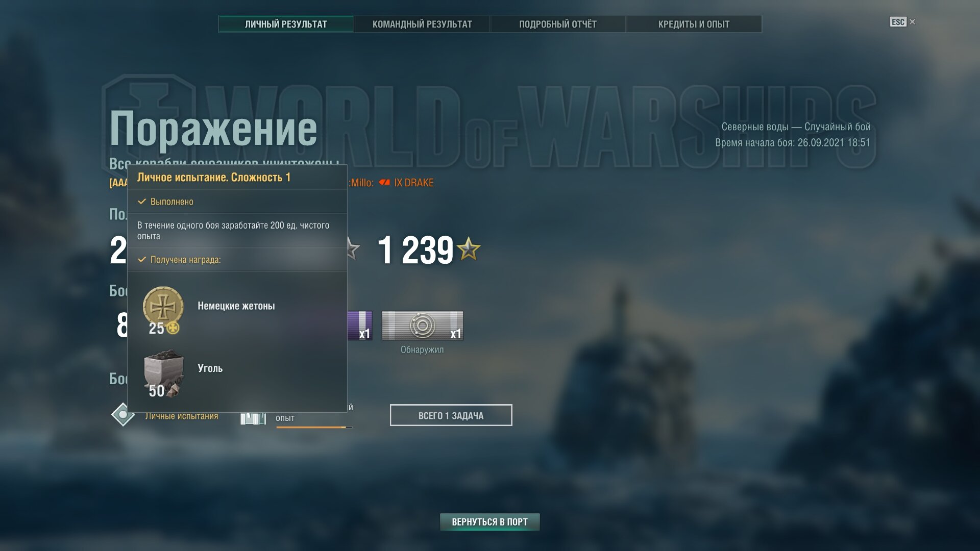The image size is (980, 551).
Task: Click the orange experience progress bar
Action: point(314,427)
